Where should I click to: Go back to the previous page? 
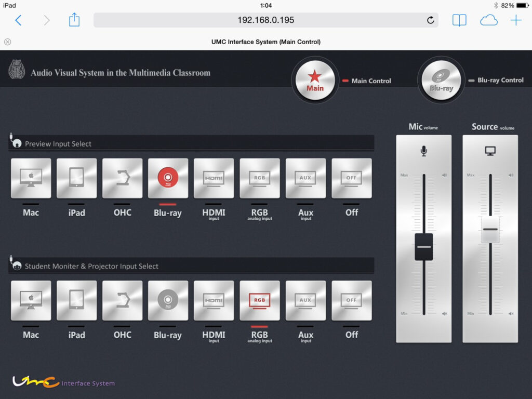point(18,20)
